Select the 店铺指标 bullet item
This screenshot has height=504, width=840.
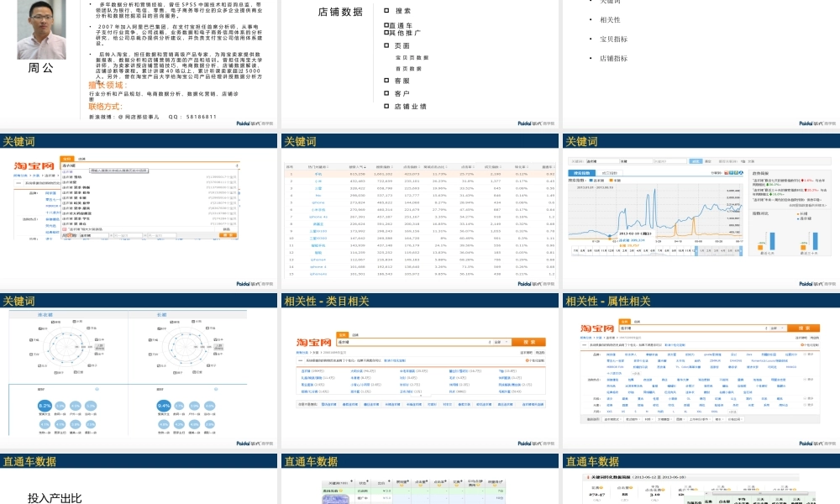(613, 59)
